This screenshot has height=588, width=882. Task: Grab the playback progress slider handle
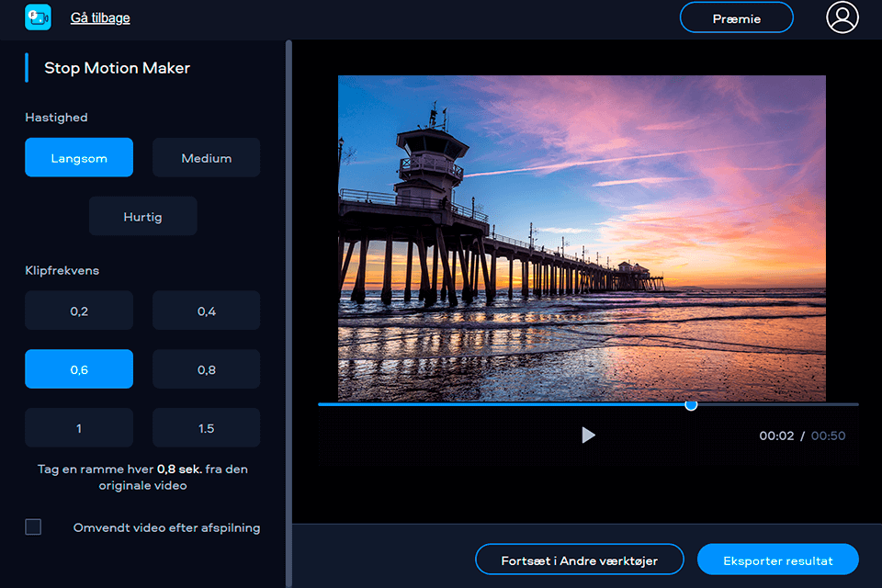[x=692, y=404]
